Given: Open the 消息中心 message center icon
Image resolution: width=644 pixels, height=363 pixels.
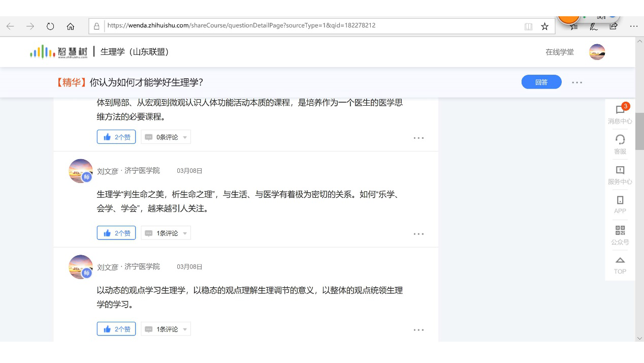Looking at the screenshot, I should [x=620, y=110].
